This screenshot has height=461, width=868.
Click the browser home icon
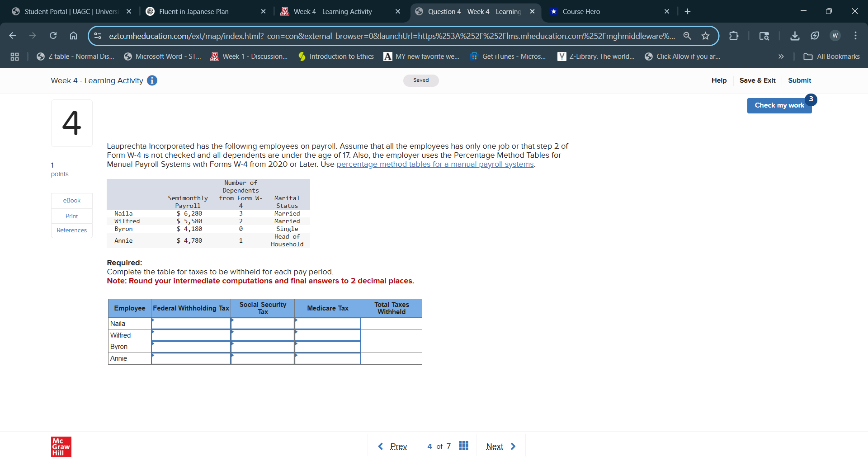pos(73,36)
